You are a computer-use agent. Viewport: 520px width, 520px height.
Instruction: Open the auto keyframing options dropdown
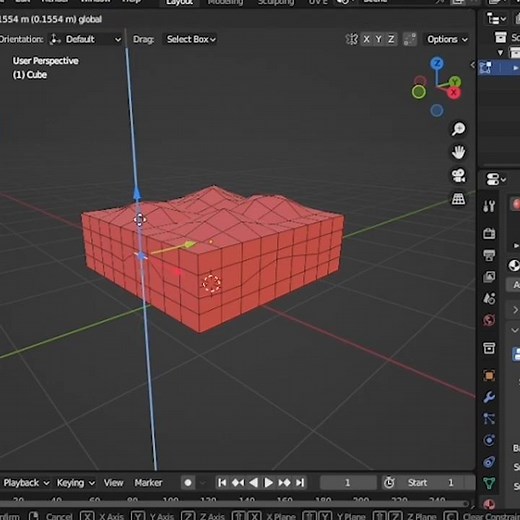pyautogui.click(x=202, y=483)
